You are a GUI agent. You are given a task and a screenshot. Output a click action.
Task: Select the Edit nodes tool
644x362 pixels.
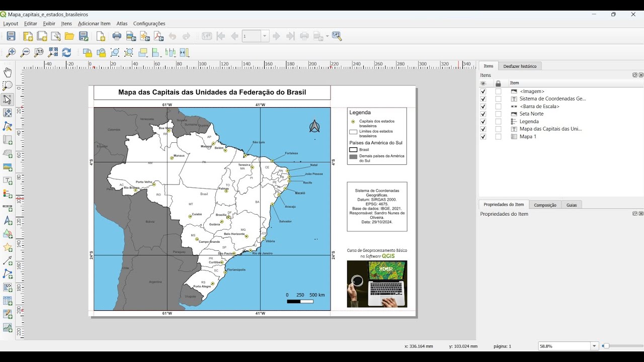coord(8,126)
